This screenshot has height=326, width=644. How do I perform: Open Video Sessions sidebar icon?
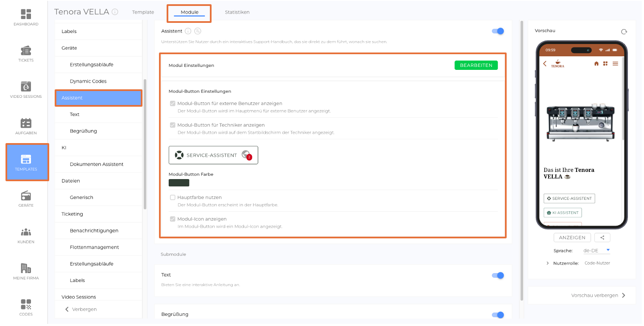pyautogui.click(x=26, y=89)
